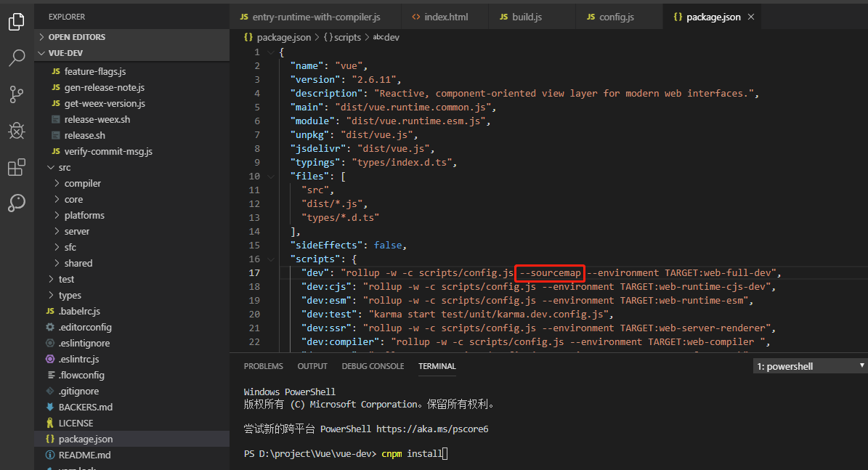Open the OUTPUT panel tab
Screen dimensions: 868x470
(x=312, y=366)
